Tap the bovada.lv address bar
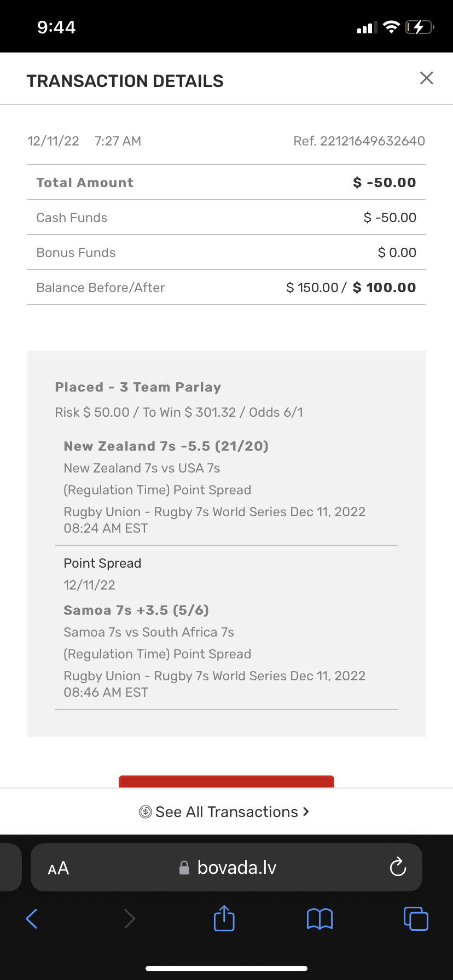 (236, 867)
